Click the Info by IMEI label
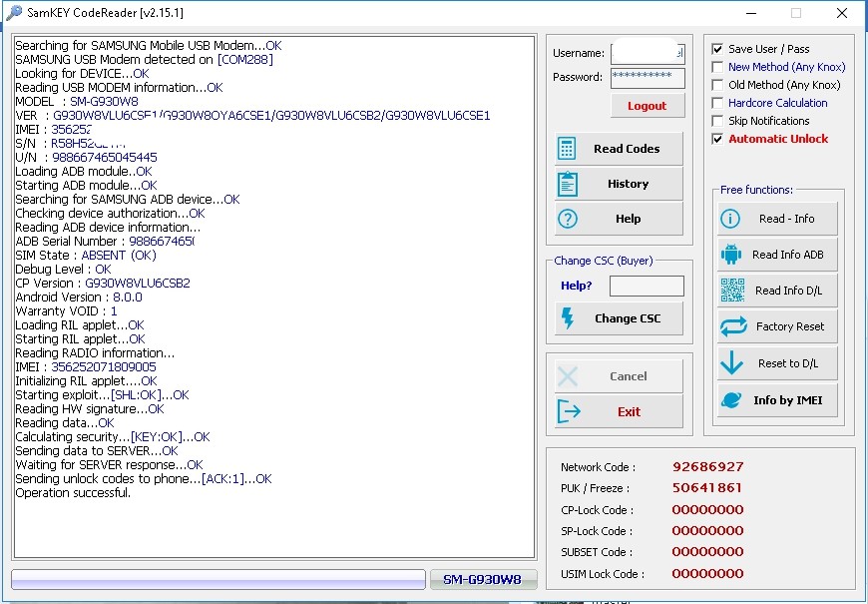The height and width of the screenshot is (604, 868). click(x=788, y=400)
